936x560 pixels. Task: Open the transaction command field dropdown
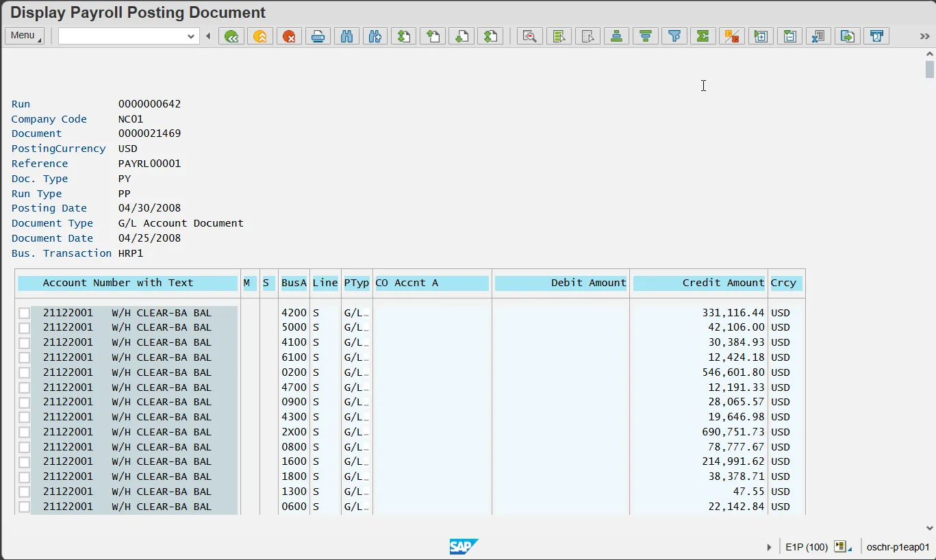191,36
